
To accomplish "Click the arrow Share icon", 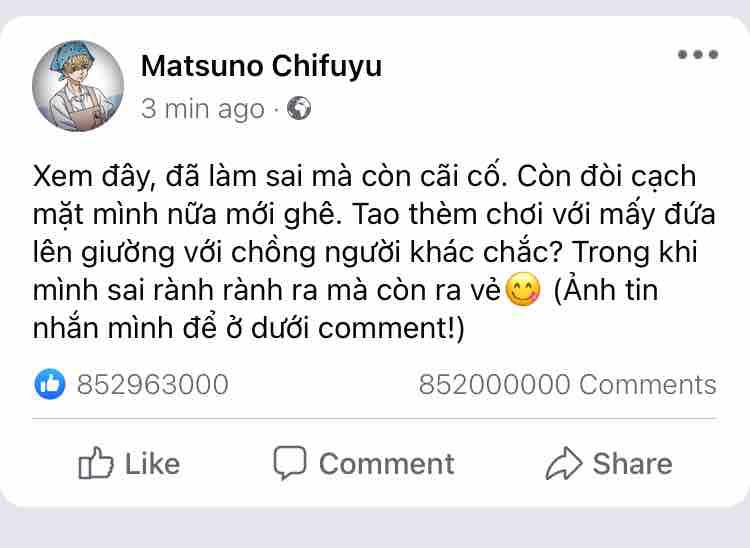I will pos(563,463).
